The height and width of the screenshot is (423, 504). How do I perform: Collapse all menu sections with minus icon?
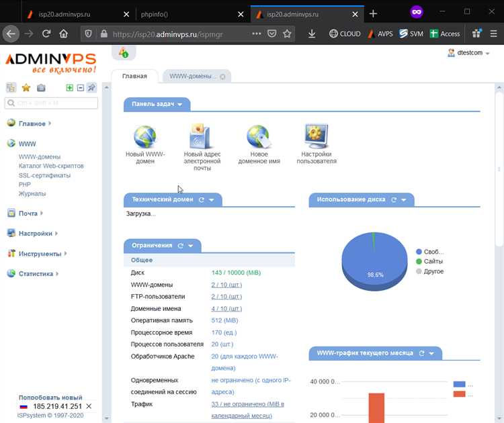pos(81,88)
